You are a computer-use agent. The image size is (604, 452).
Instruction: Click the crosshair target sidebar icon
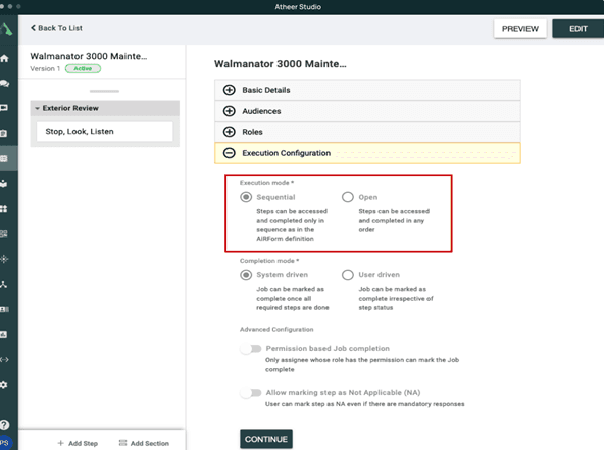(x=4, y=259)
